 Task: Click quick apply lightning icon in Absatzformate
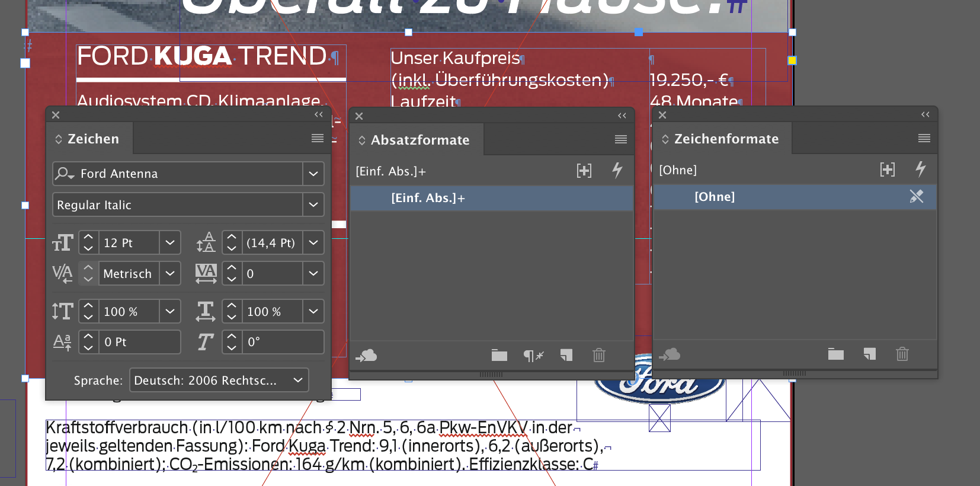[617, 171]
